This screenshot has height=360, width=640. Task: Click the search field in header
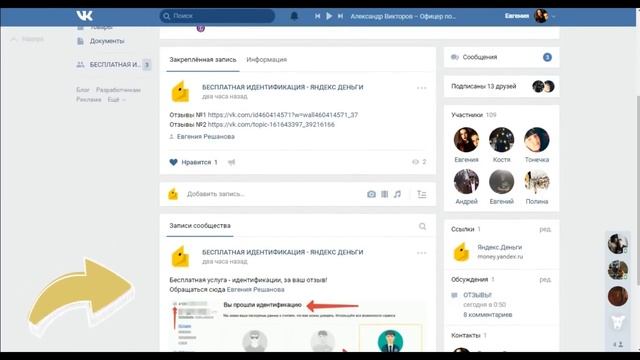tap(217, 16)
